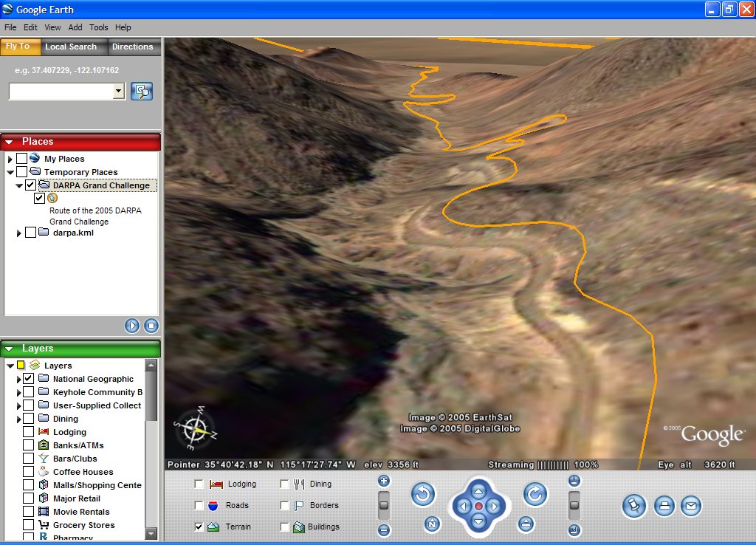Click inside the Fly To search field
Image resolution: width=756 pixels, height=545 pixels.
pos(62,91)
